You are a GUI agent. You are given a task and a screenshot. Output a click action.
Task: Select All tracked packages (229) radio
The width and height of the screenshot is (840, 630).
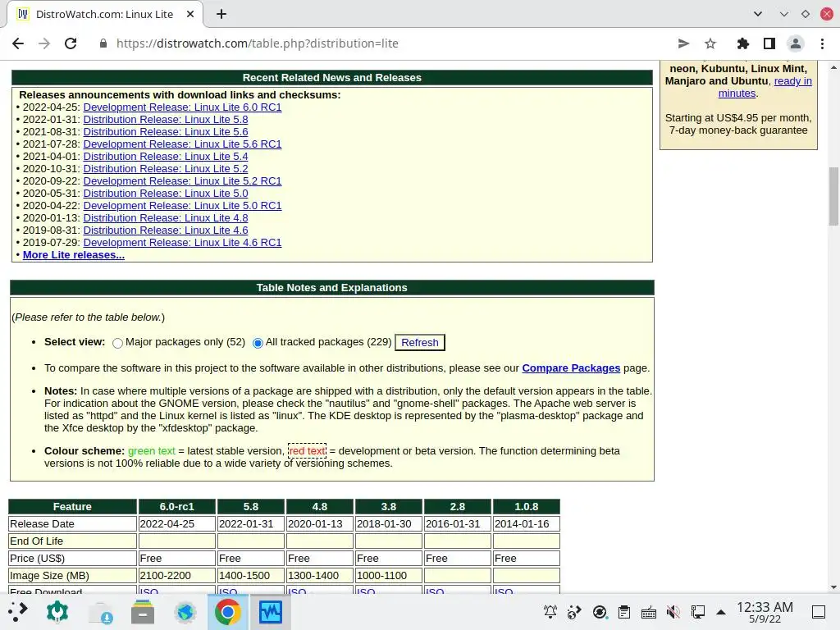point(258,343)
